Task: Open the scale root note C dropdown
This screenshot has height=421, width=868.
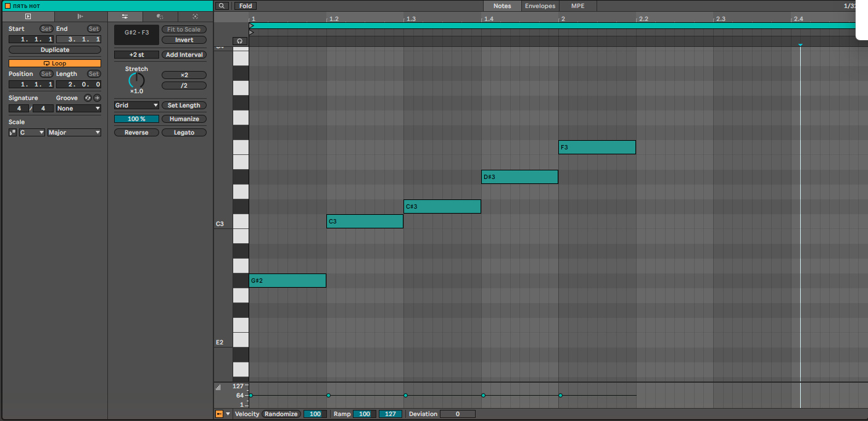Action: click(x=32, y=133)
